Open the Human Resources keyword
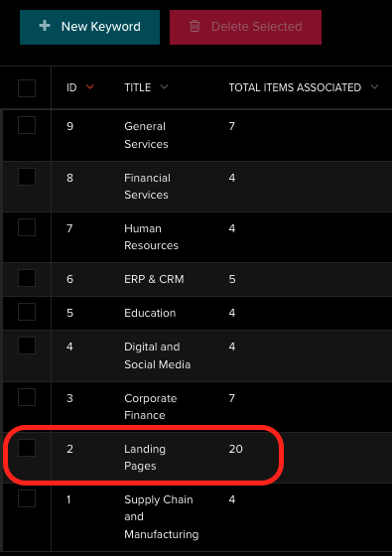Screen dimensions: 392x556 151,237
